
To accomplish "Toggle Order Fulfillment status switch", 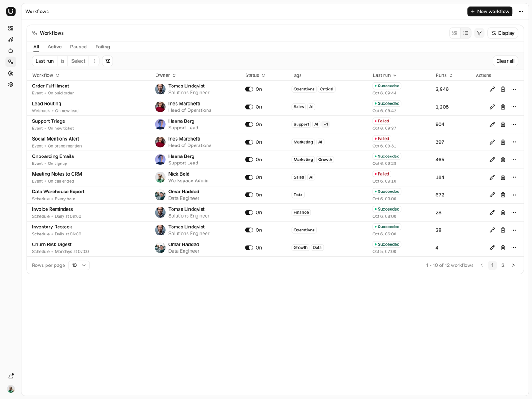I will coord(249,89).
